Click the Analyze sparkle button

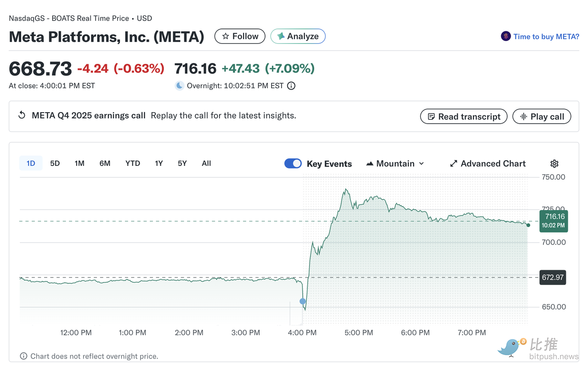(x=298, y=36)
